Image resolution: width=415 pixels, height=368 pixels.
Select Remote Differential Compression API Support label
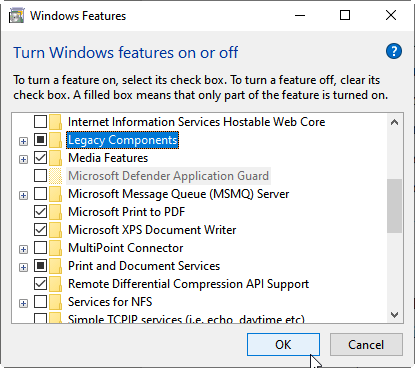[x=189, y=284]
